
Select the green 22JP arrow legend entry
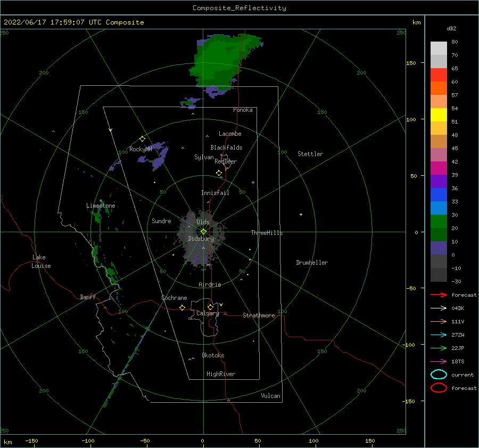(x=439, y=348)
